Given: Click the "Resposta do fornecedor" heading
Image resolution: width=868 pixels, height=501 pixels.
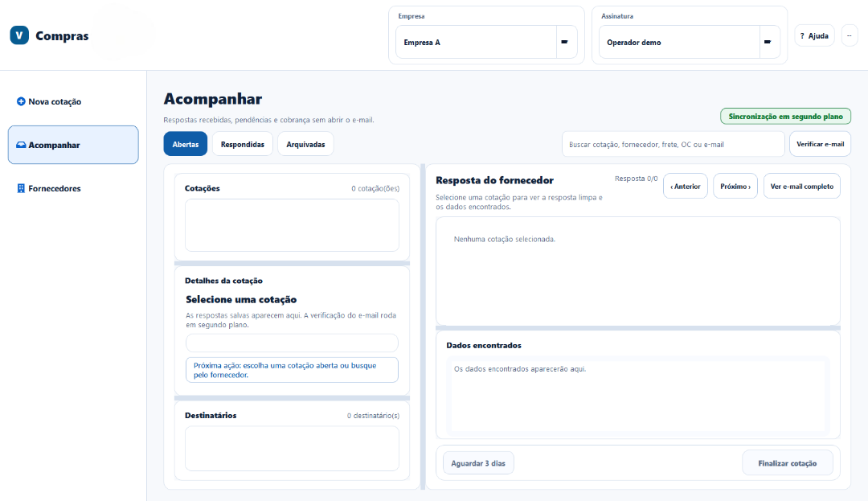Looking at the screenshot, I should tap(494, 180).
